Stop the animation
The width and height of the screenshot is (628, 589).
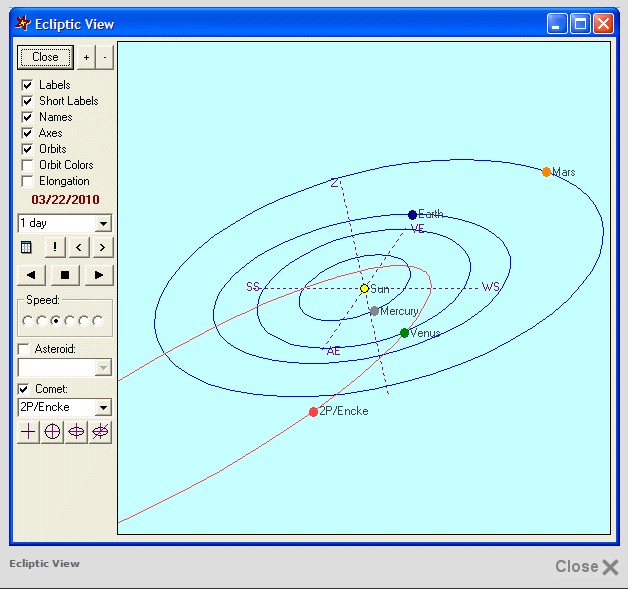point(65,275)
